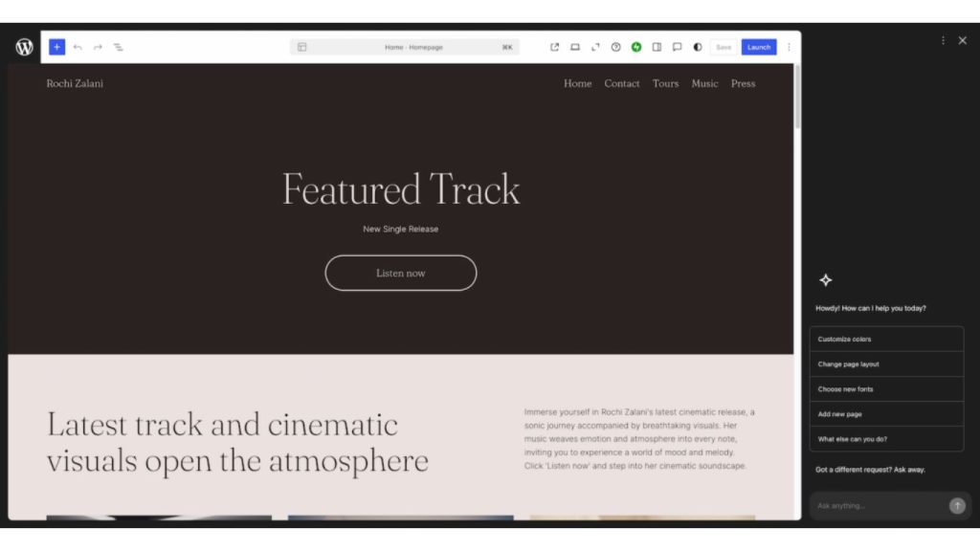
Task: Toggle desktop device preview mode
Action: tap(575, 46)
